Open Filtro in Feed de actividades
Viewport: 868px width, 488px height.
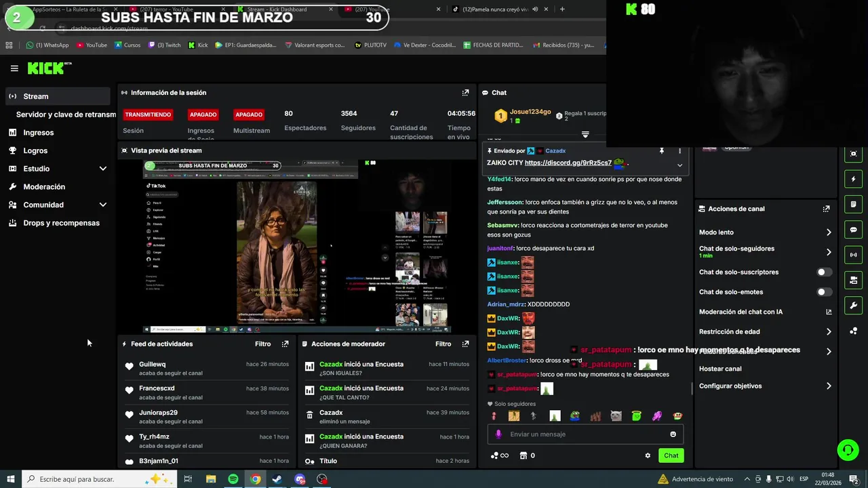(262, 344)
